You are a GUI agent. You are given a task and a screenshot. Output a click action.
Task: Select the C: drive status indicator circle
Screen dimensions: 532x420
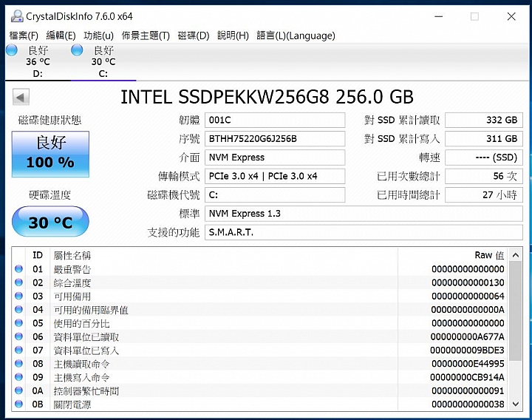[77, 50]
